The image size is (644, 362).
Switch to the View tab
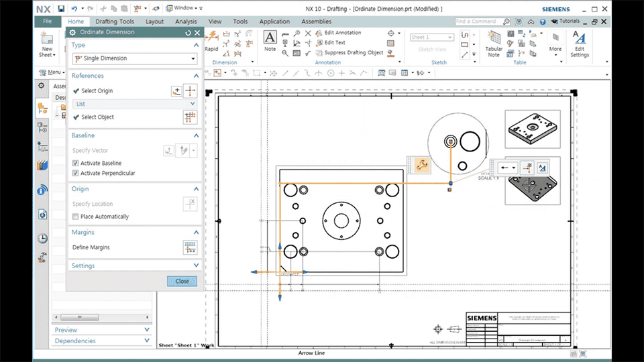coord(215,21)
